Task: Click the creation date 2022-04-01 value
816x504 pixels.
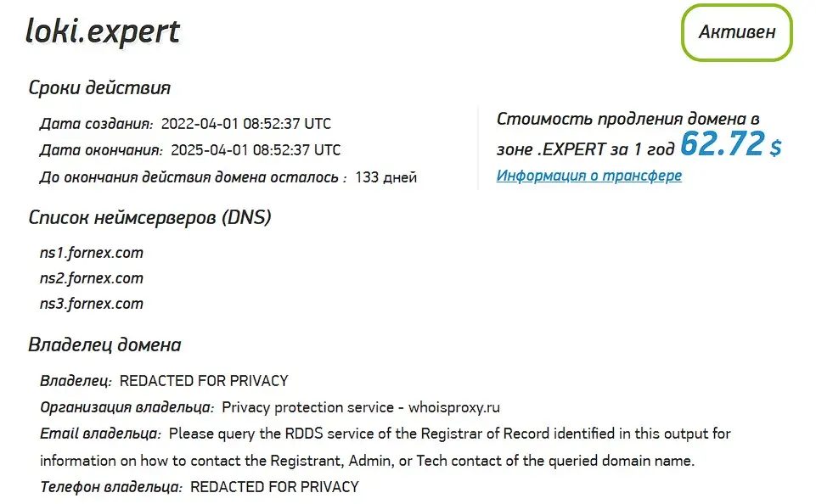Action: tap(246, 124)
